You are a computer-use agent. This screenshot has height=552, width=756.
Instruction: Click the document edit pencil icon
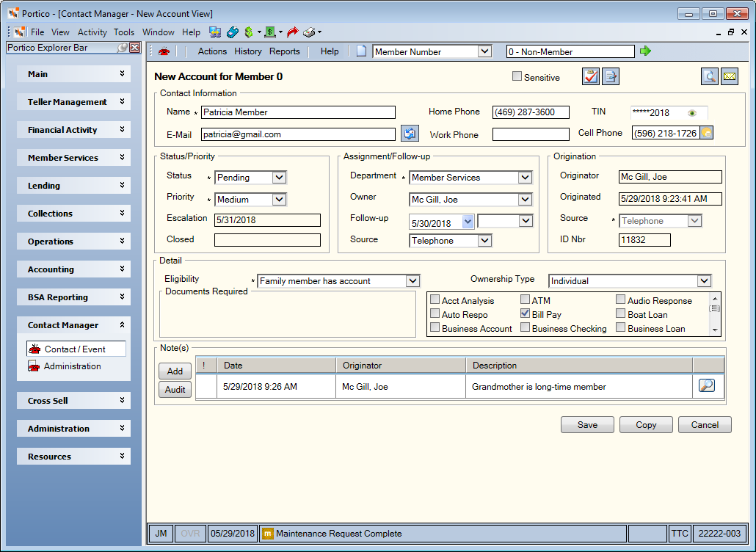pos(611,76)
